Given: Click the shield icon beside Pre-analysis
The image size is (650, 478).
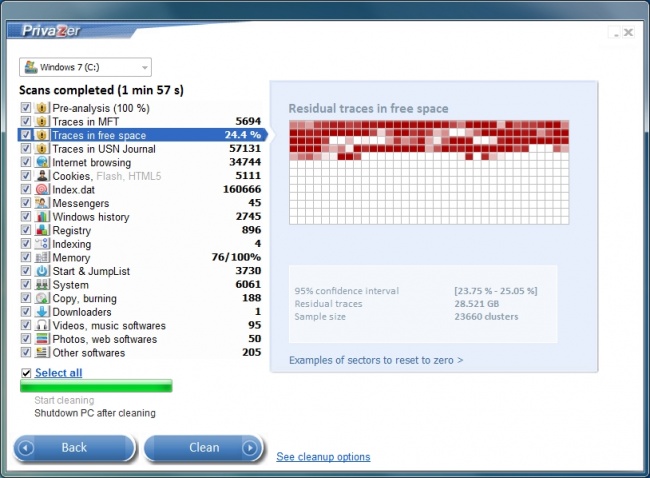Looking at the screenshot, I should point(41,108).
